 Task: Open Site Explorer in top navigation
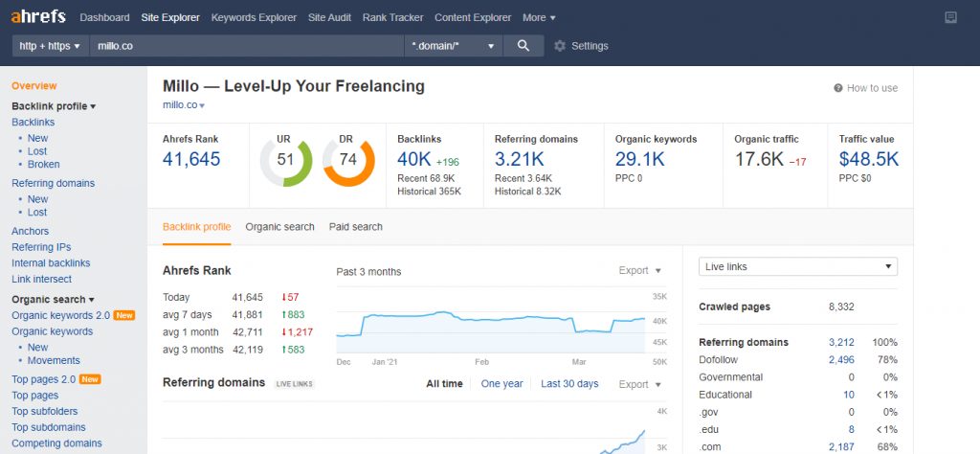pyautogui.click(x=170, y=17)
